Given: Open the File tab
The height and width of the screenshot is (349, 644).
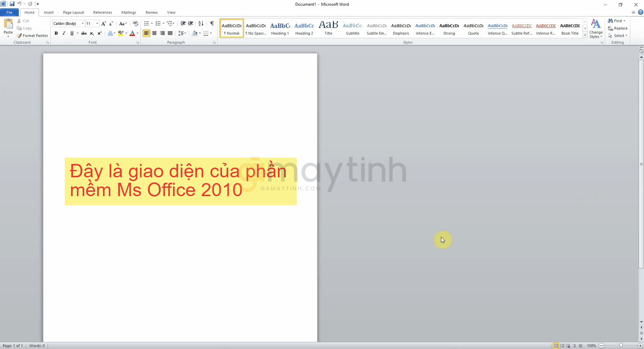Looking at the screenshot, I should [x=9, y=12].
